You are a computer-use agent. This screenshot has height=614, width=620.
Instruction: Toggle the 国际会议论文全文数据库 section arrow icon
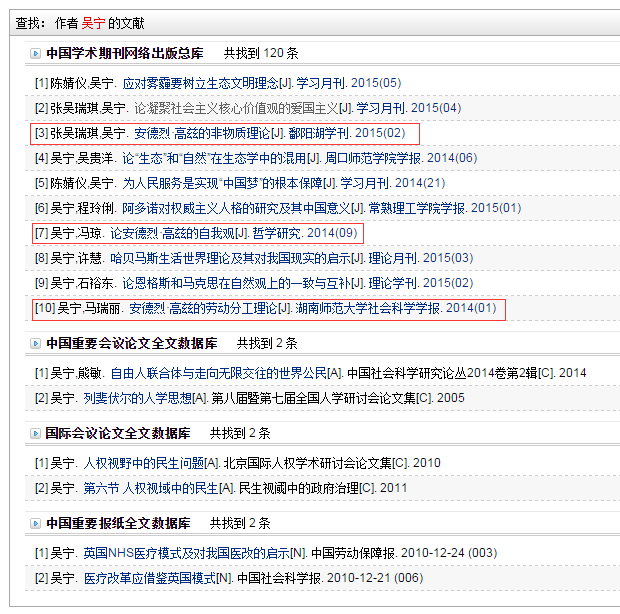coord(35,433)
